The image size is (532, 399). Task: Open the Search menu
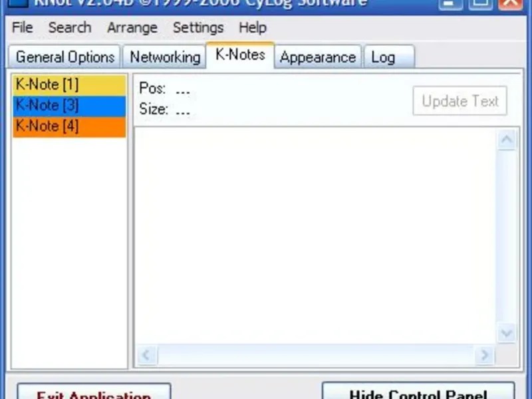70,27
